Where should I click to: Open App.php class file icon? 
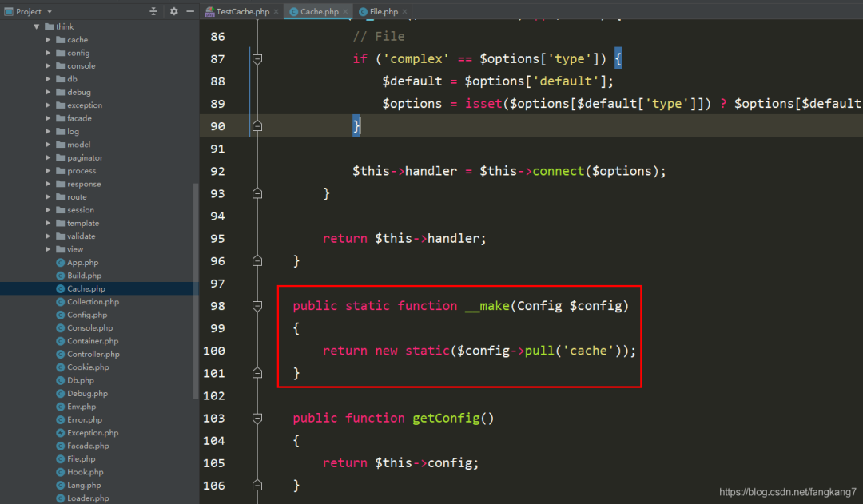click(61, 263)
